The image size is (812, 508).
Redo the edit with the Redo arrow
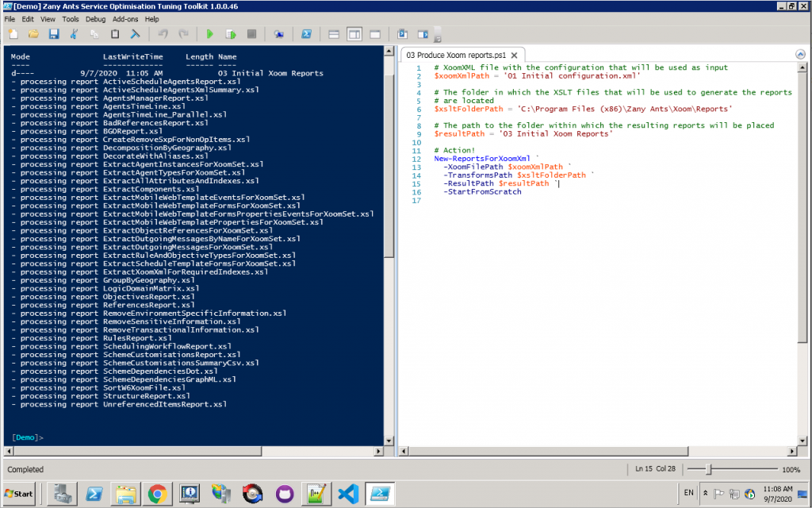(183, 34)
